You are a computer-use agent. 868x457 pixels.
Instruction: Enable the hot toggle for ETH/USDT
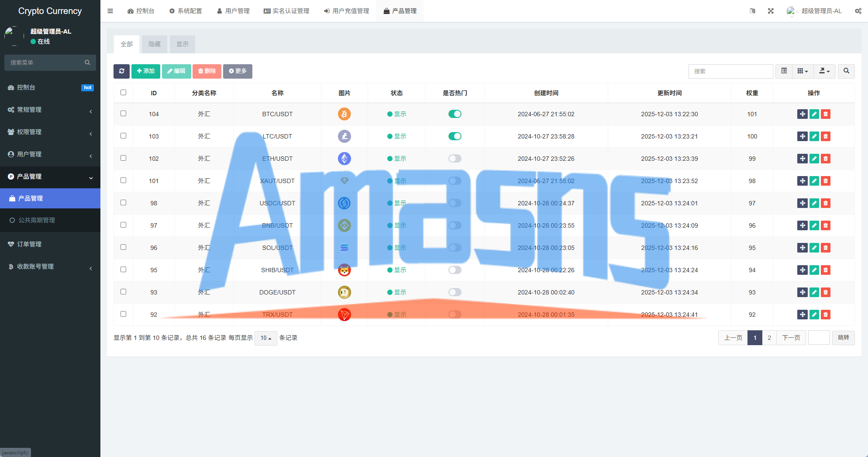point(455,159)
